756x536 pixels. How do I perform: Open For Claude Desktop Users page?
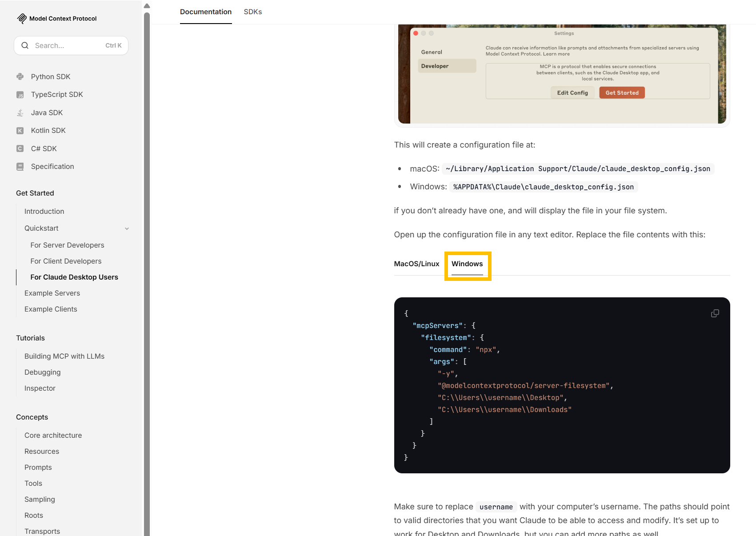coord(74,277)
